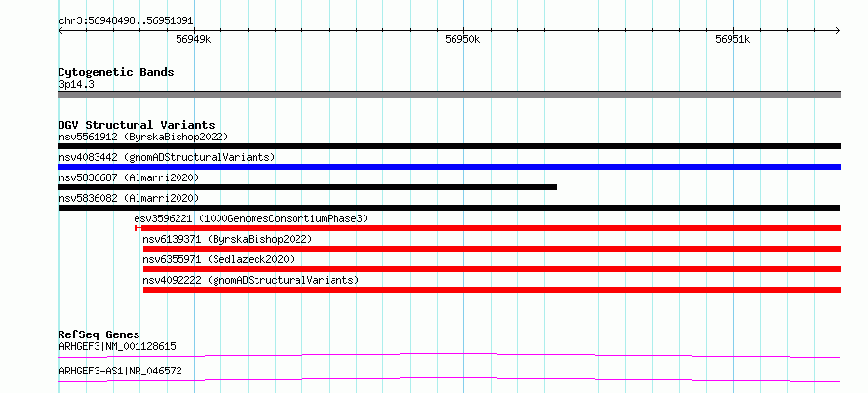Click the 56949k ruler tick label
This screenshot has height=393, width=868.
coord(194,39)
